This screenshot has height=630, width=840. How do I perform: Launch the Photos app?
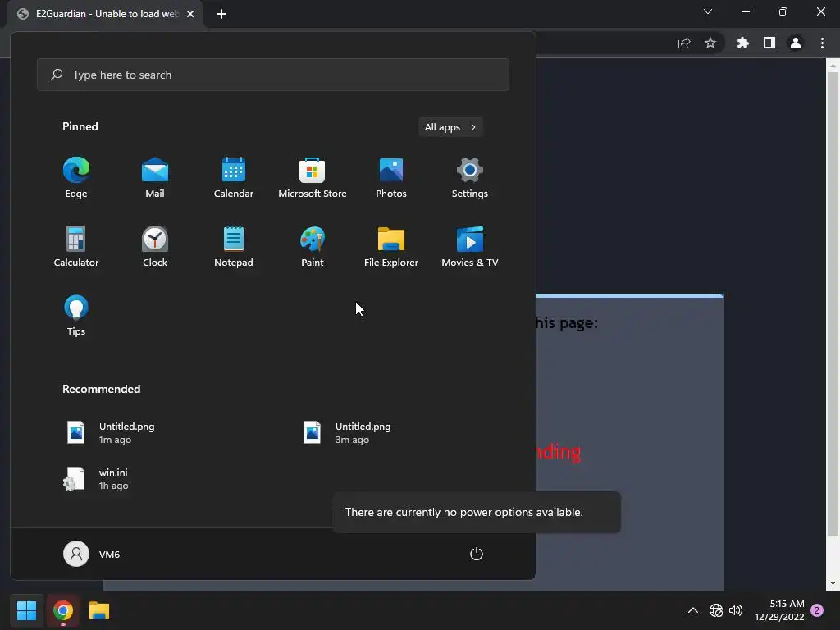[x=391, y=178]
